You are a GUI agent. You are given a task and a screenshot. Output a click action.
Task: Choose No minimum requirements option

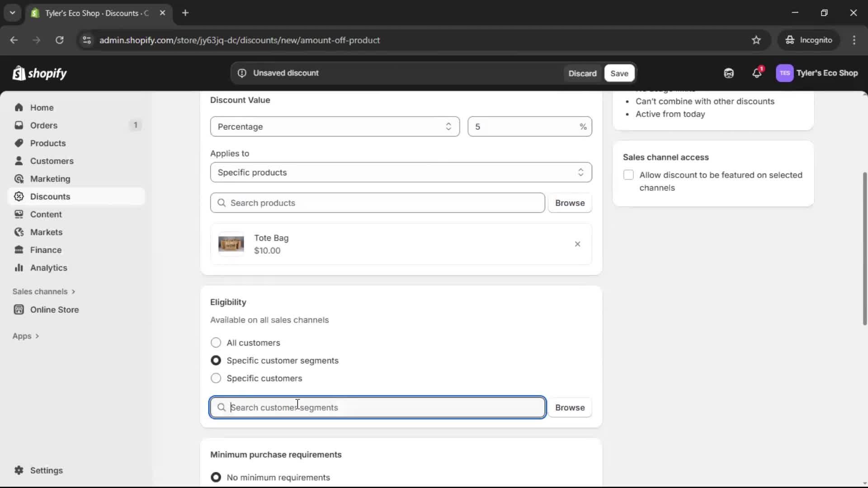click(216, 477)
